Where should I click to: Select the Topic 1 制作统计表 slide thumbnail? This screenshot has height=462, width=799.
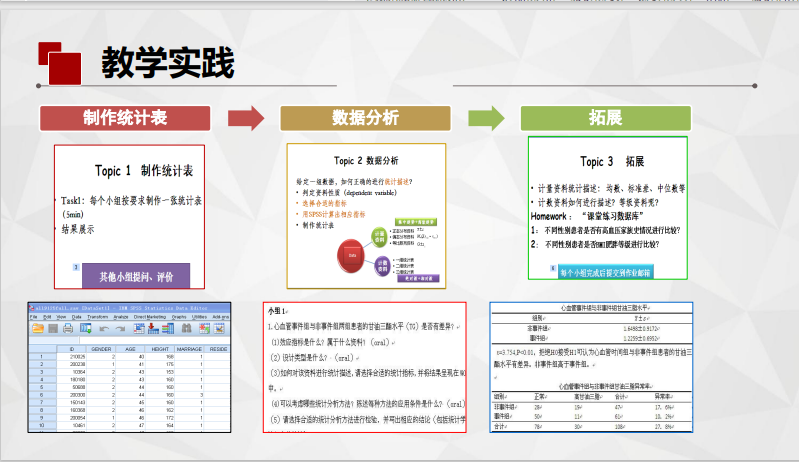pyautogui.click(x=129, y=217)
